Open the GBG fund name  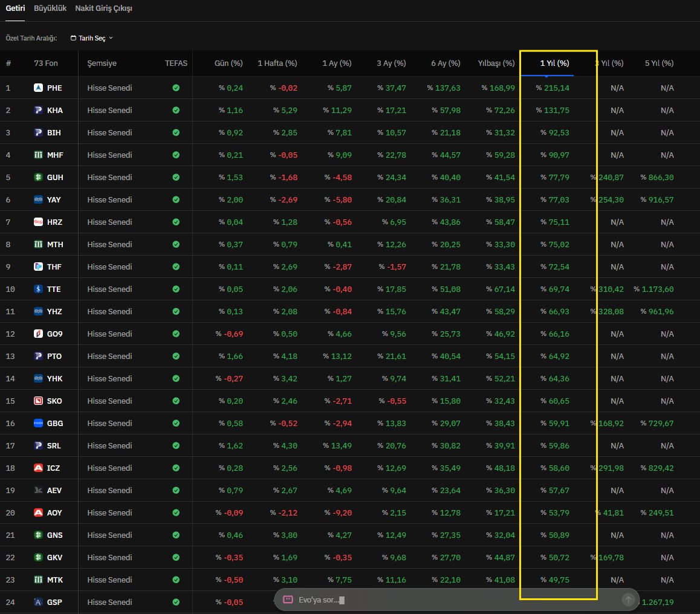coord(55,423)
